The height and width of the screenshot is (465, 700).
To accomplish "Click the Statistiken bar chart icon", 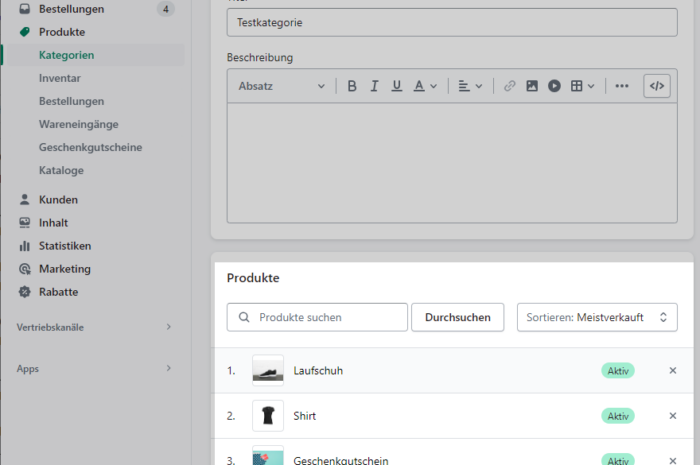I will (25, 246).
